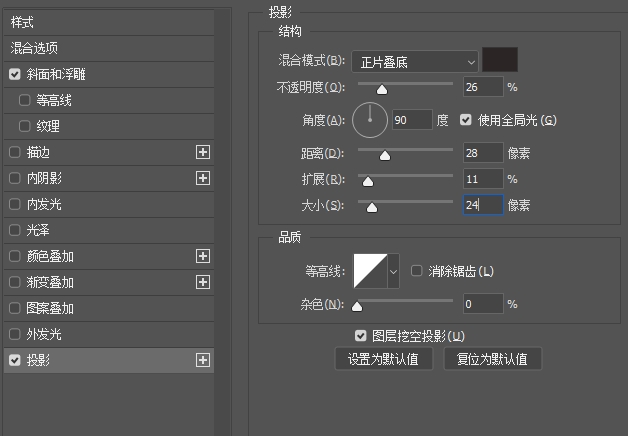The width and height of the screenshot is (628, 436).
Task: Toggle 图层挖空投影 layer knocks out shadow
Action: [360, 336]
